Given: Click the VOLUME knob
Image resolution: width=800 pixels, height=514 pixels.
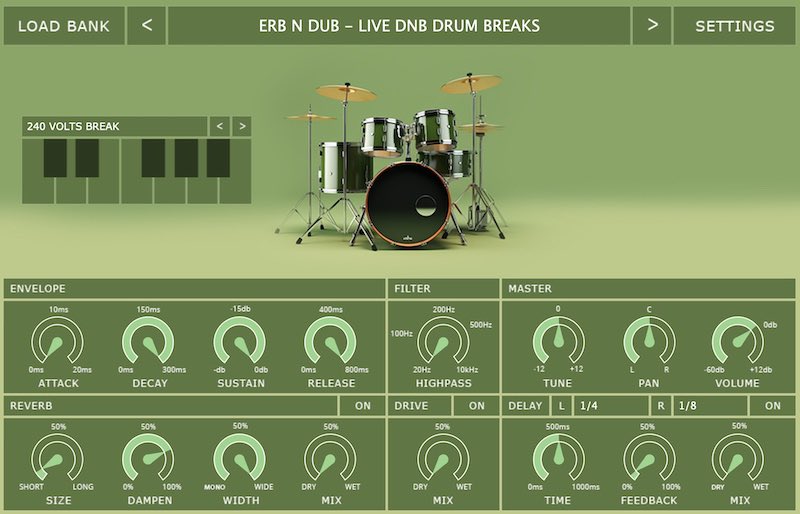Looking at the screenshot, I should click(x=738, y=341).
